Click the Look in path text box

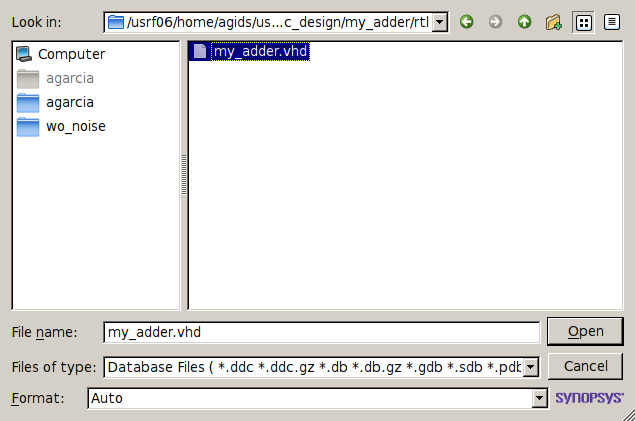click(268, 22)
